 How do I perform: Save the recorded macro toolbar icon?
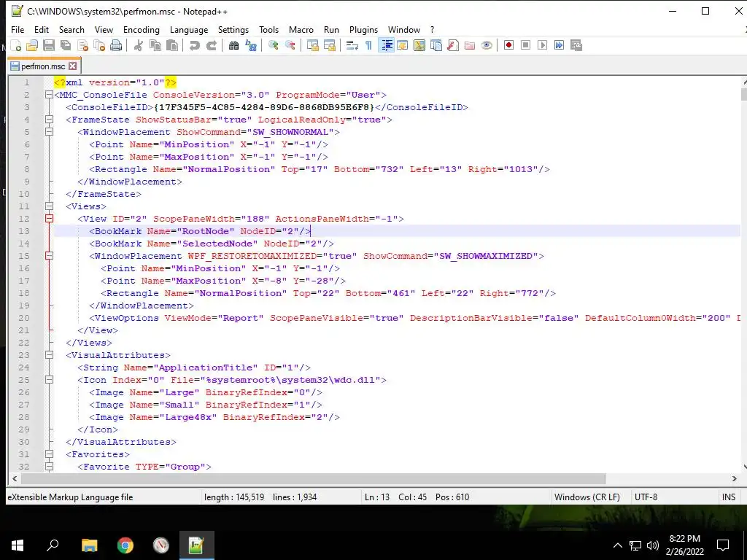576,45
